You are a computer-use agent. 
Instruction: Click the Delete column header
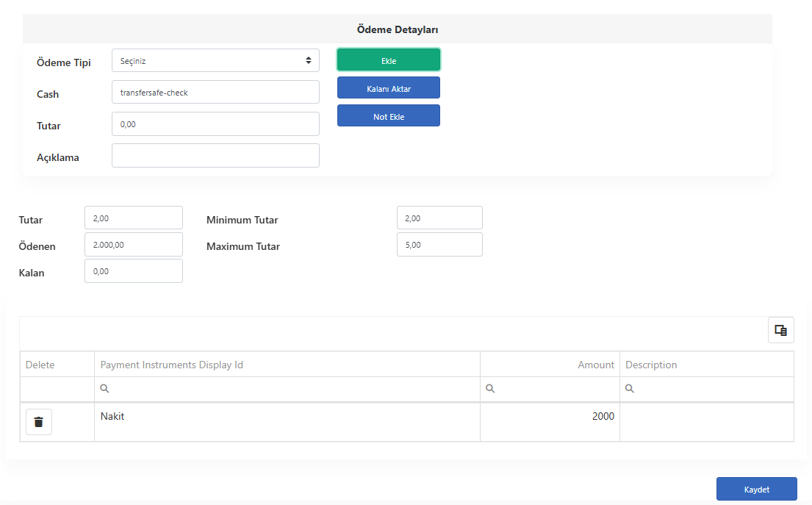tap(57, 365)
